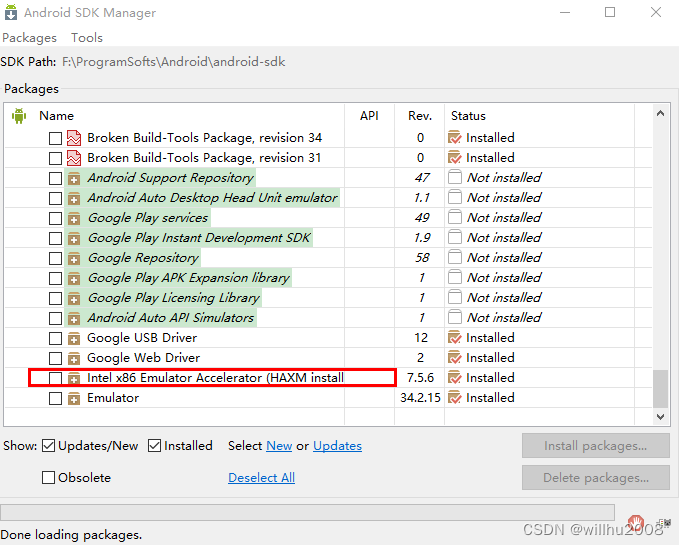The image size is (679, 545).
Task: Click broken package icon for revision 34
Action: [x=74, y=138]
